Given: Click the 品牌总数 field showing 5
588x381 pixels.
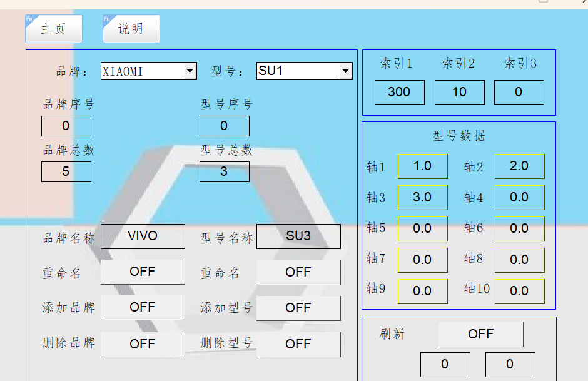Looking at the screenshot, I should (66, 171).
